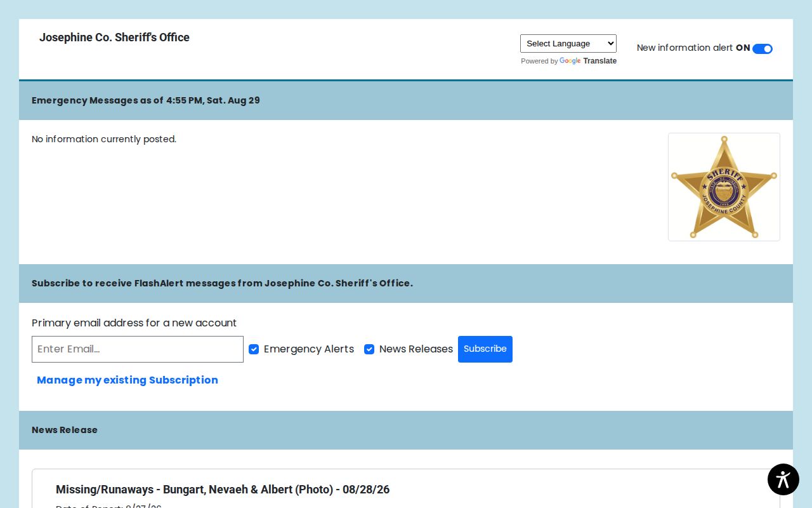Image resolution: width=812 pixels, height=508 pixels.
Task: Focus the Enter Email input field
Action: coord(138,349)
